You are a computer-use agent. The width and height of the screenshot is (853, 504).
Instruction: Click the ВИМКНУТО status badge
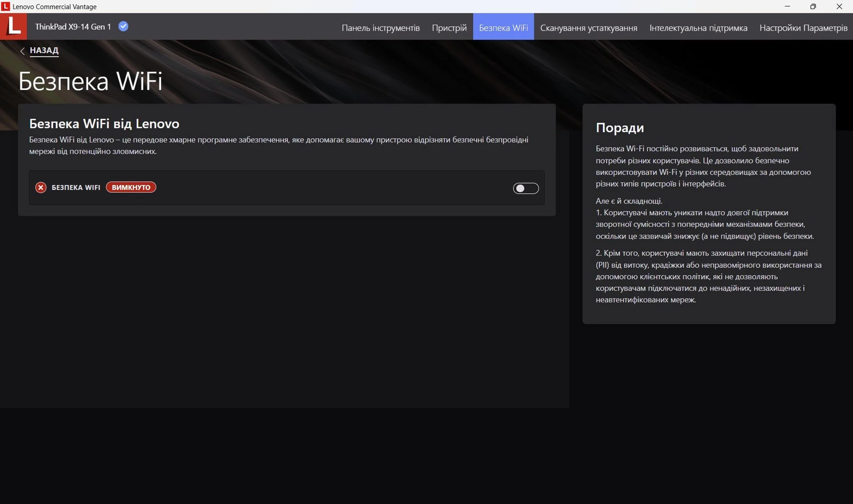point(131,187)
